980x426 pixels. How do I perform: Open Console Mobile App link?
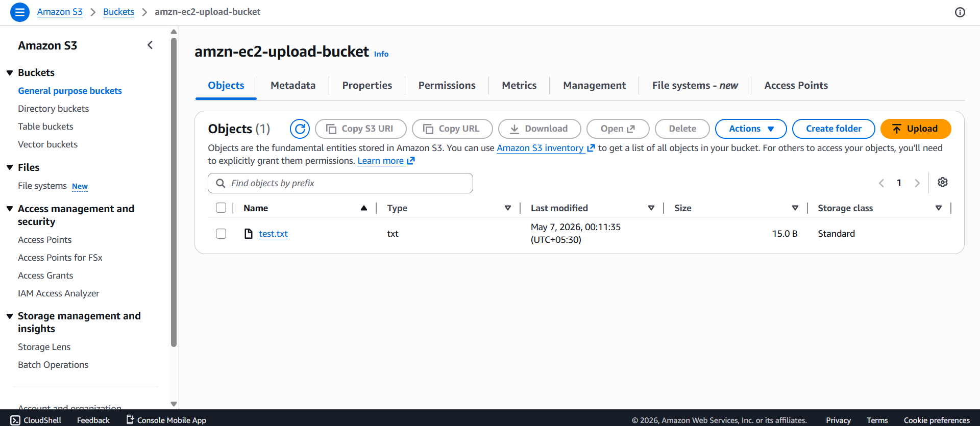[166, 420]
